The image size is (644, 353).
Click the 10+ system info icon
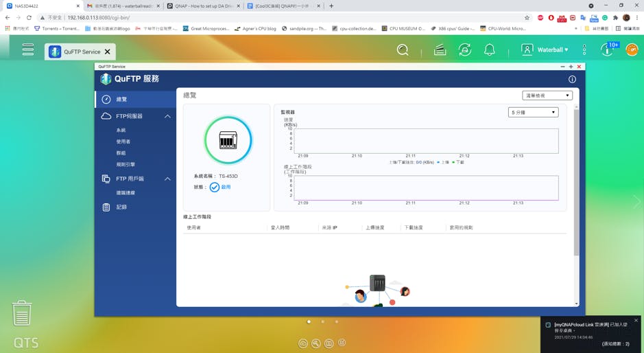click(608, 49)
